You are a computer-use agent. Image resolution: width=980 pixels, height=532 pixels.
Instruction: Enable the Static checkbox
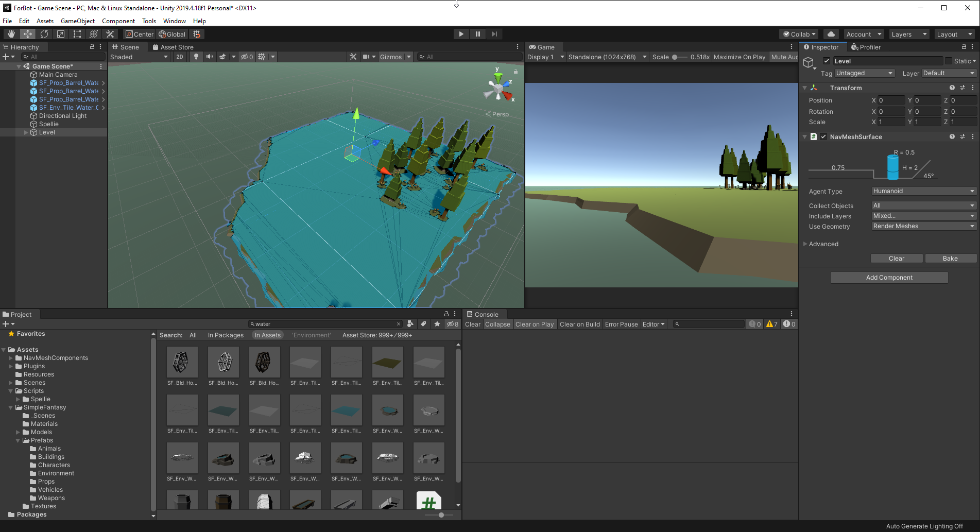coord(949,61)
